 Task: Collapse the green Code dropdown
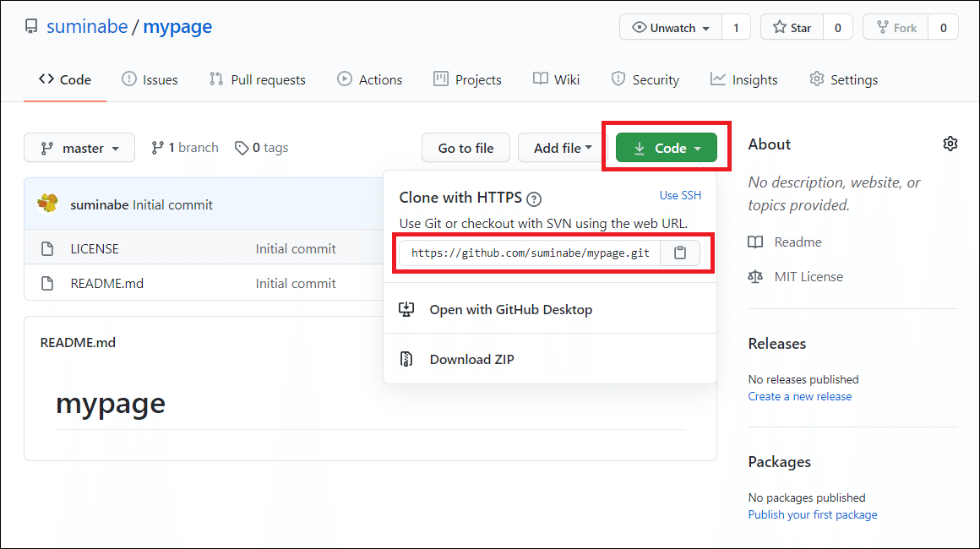click(667, 148)
